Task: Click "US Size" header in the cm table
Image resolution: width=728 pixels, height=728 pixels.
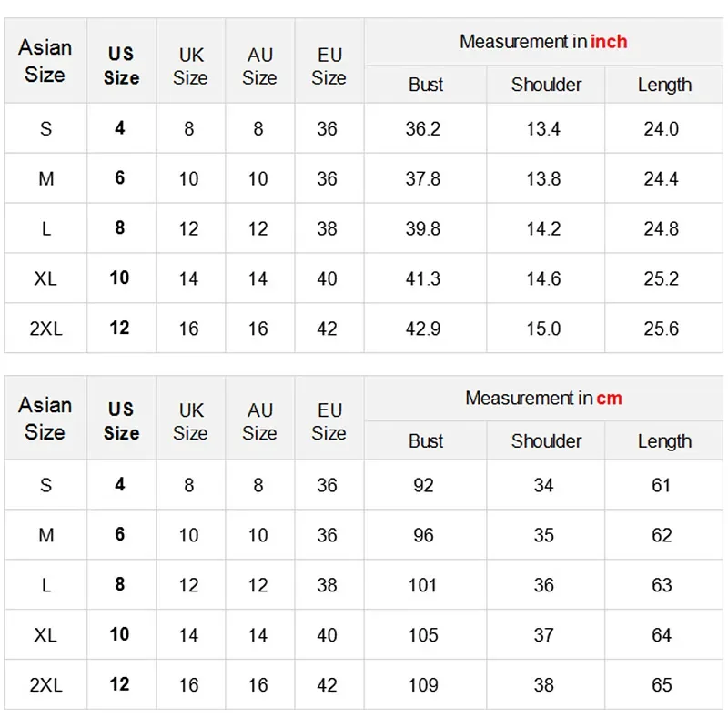Action: pyautogui.click(x=121, y=420)
